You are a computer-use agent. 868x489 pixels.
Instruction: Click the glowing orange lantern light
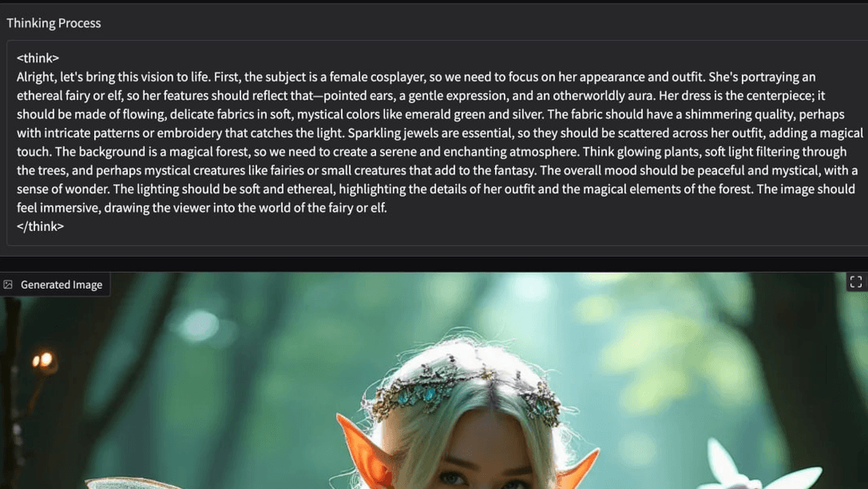43,360
